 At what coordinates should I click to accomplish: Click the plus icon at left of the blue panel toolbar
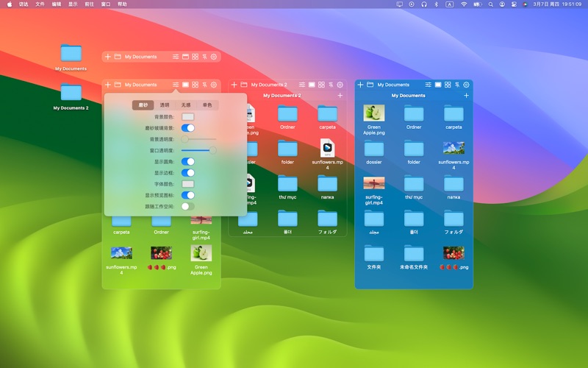coord(360,85)
